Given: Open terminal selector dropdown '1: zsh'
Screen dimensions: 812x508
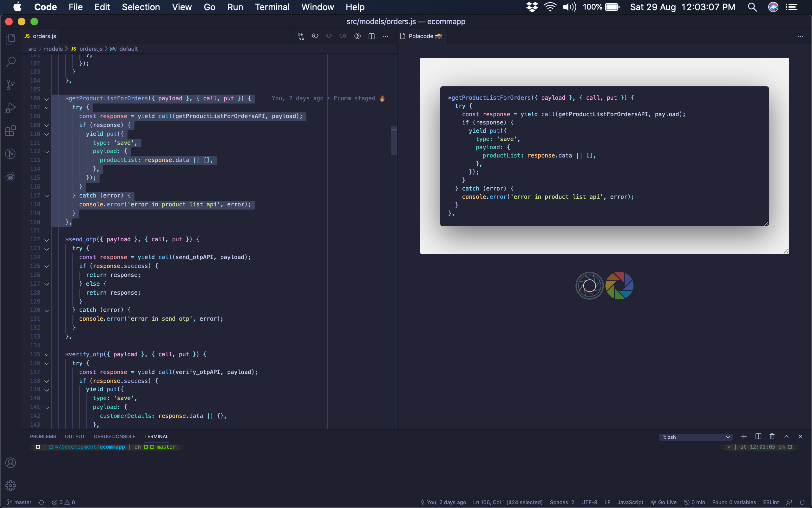Looking at the screenshot, I should pos(696,437).
